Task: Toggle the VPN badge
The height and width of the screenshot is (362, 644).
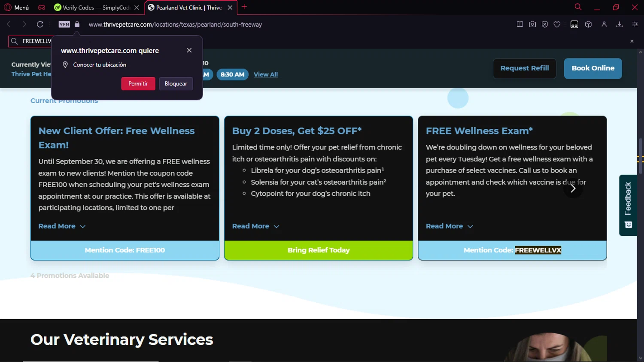Action: point(64,24)
